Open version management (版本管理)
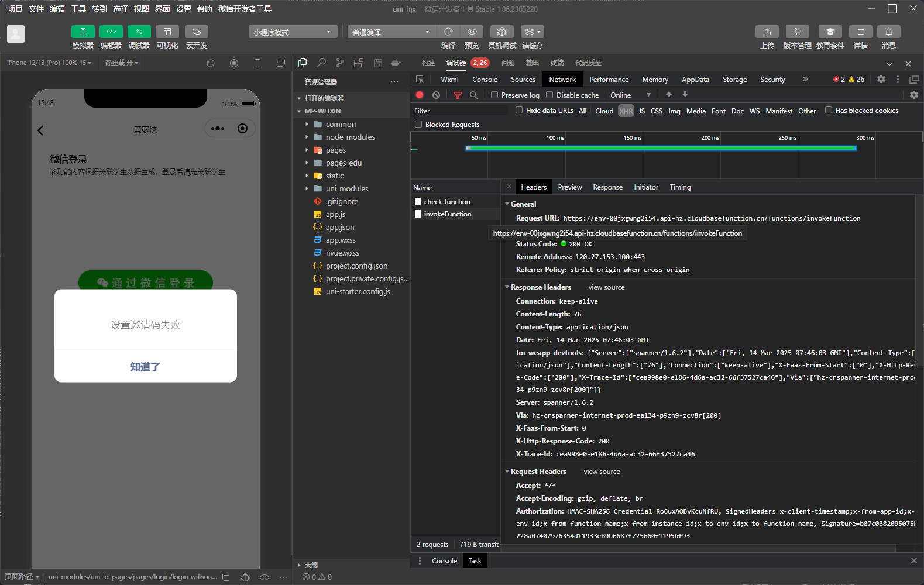This screenshot has height=585, width=924. tap(798, 32)
